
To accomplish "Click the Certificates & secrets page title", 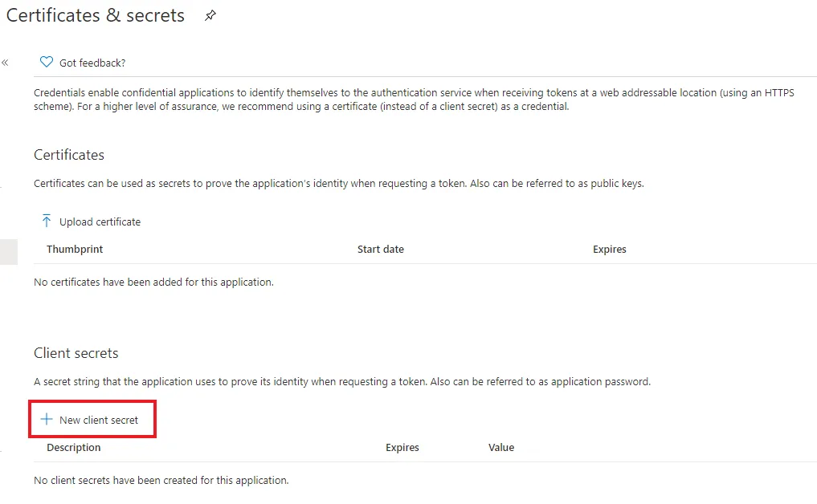I will [x=96, y=15].
